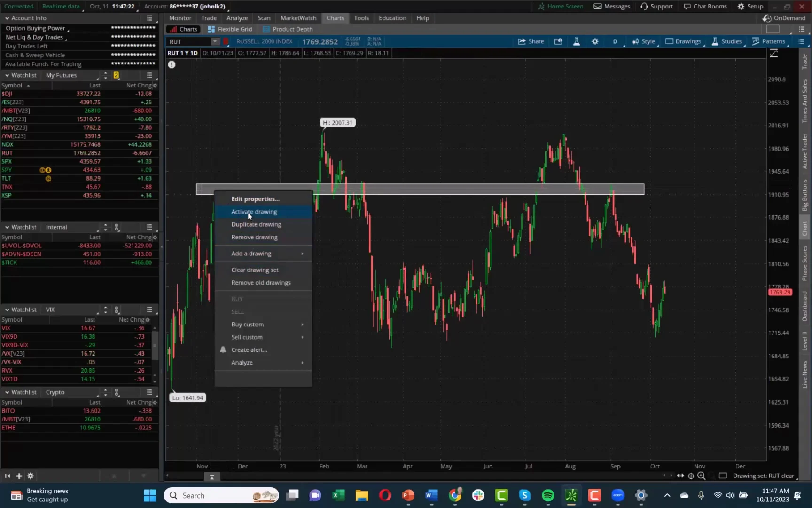This screenshot has height=508, width=812.
Task: Open the Flexible Grid subtab
Action: pos(230,29)
